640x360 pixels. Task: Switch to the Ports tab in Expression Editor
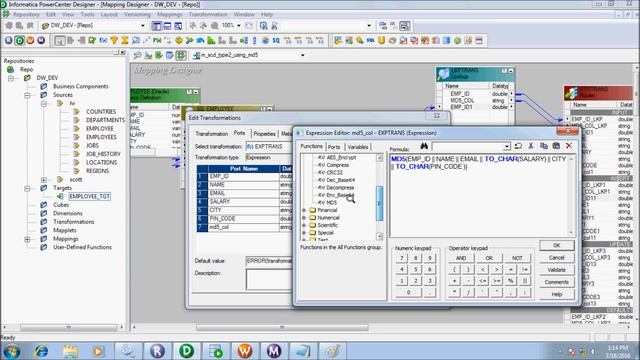(334, 147)
